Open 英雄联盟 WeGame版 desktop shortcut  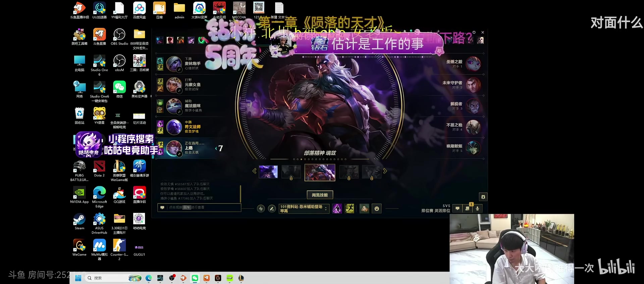click(x=119, y=171)
